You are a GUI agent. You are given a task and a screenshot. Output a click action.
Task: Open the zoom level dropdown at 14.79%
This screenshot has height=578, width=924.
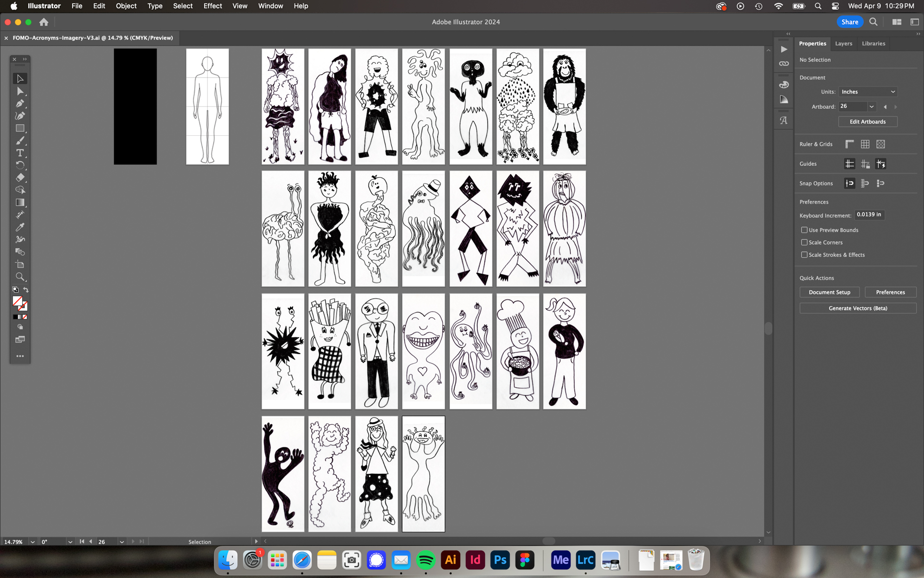click(32, 542)
